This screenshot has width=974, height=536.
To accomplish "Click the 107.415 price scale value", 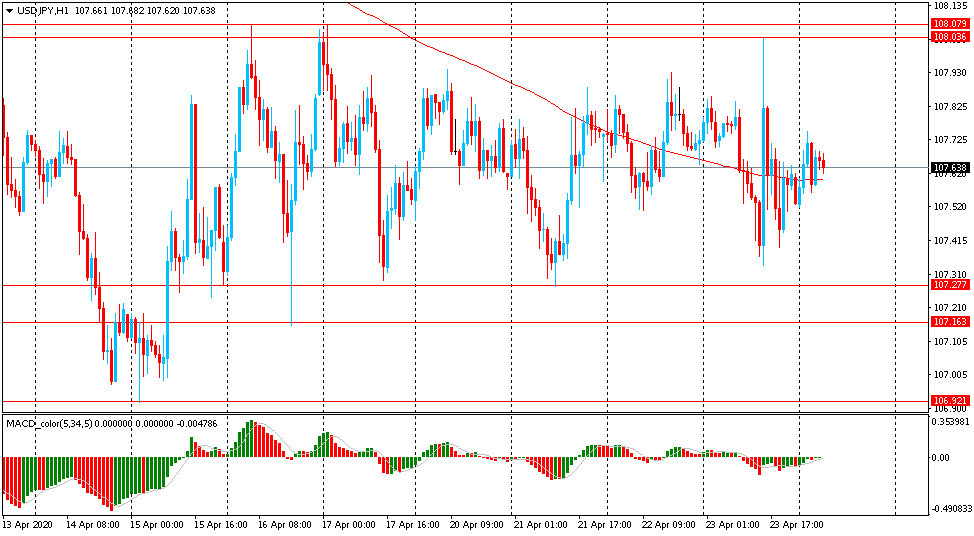I will [x=950, y=240].
